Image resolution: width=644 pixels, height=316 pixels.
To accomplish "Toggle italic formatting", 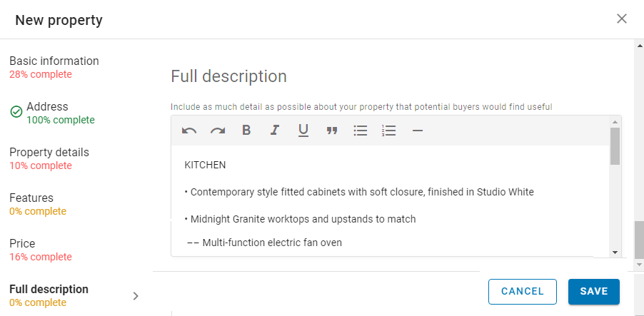I will click(x=275, y=131).
